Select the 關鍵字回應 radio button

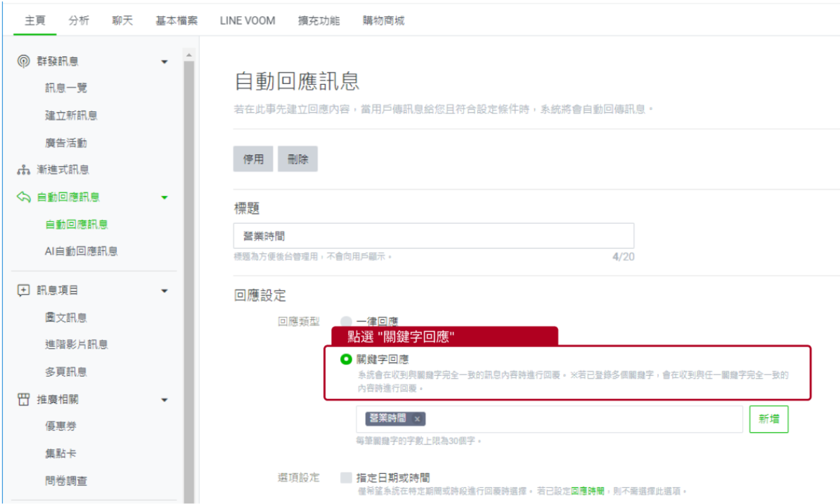pyautogui.click(x=346, y=359)
